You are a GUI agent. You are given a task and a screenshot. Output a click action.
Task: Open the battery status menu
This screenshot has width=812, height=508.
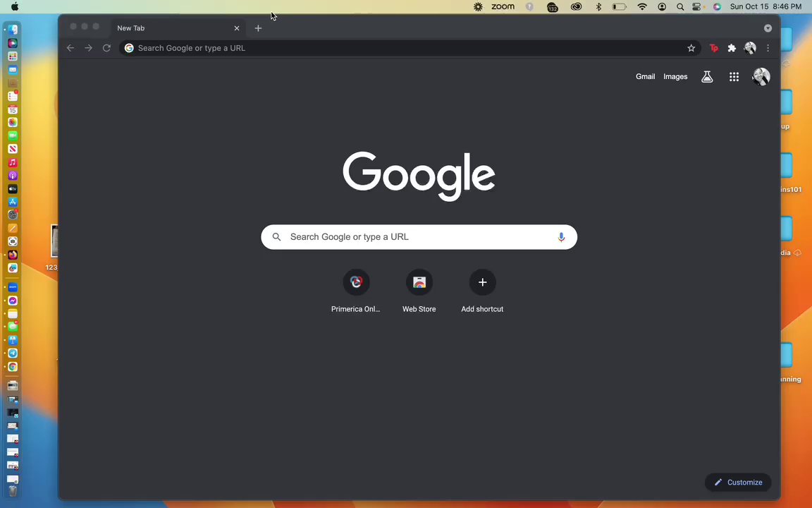(x=620, y=7)
